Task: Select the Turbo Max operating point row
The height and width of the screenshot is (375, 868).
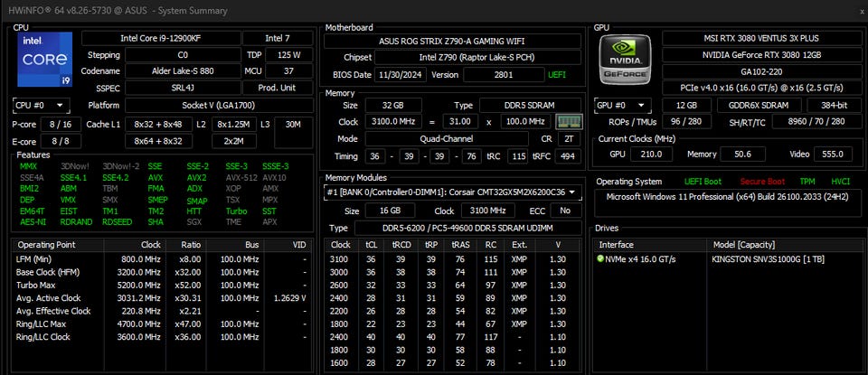Action: [x=162, y=285]
